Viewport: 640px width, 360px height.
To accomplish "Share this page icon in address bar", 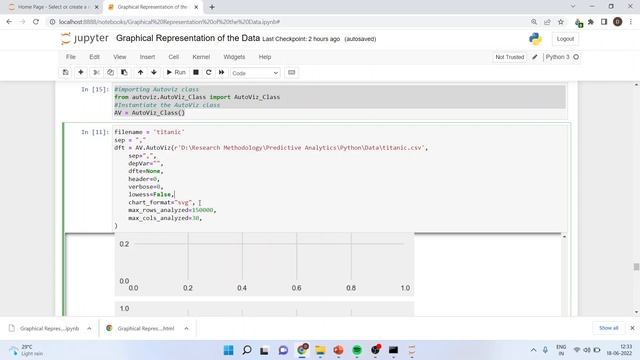I will pos(547,22).
